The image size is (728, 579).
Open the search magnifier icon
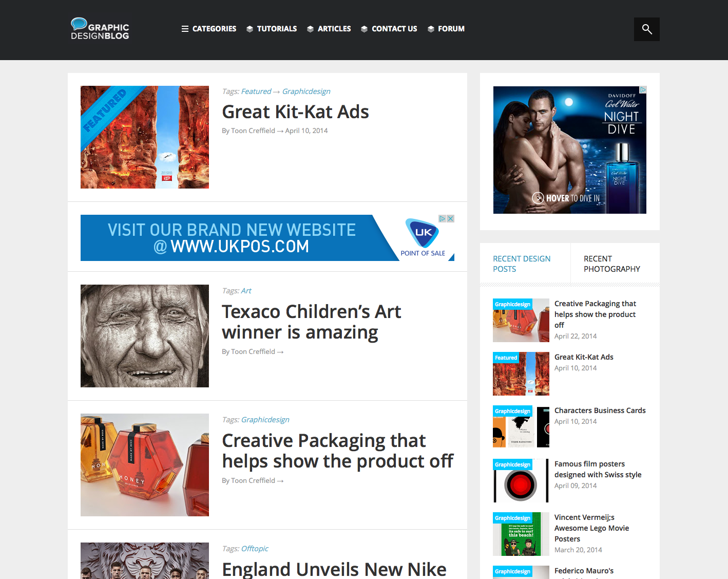tap(647, 29)
